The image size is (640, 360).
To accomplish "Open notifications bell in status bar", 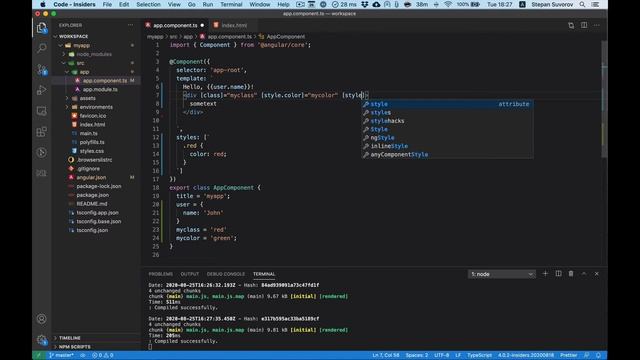I will 598,356.
